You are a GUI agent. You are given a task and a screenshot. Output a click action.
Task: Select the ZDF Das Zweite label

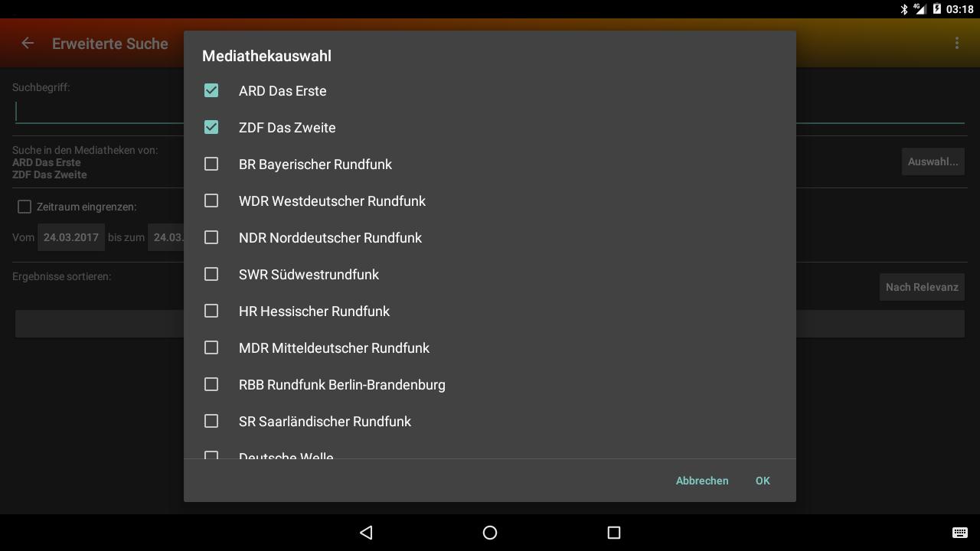(287, 127)
